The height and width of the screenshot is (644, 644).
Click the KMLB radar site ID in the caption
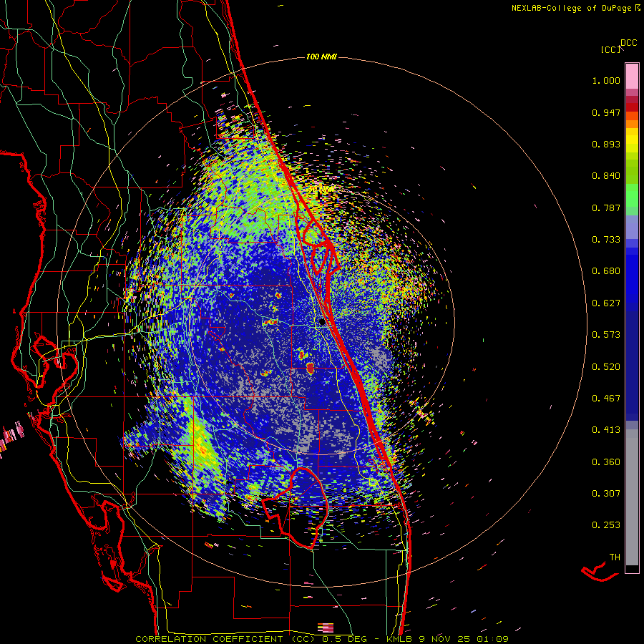(399, 639)
